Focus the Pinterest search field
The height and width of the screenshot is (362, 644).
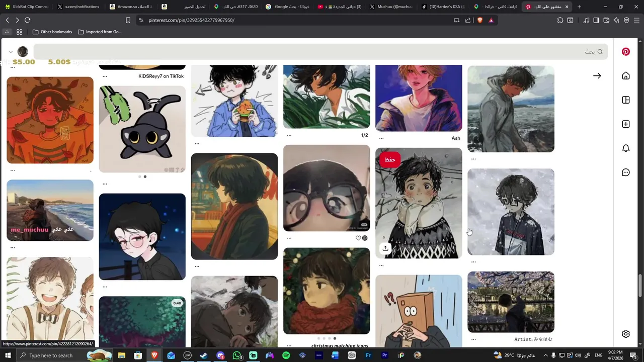click(320, 52)
